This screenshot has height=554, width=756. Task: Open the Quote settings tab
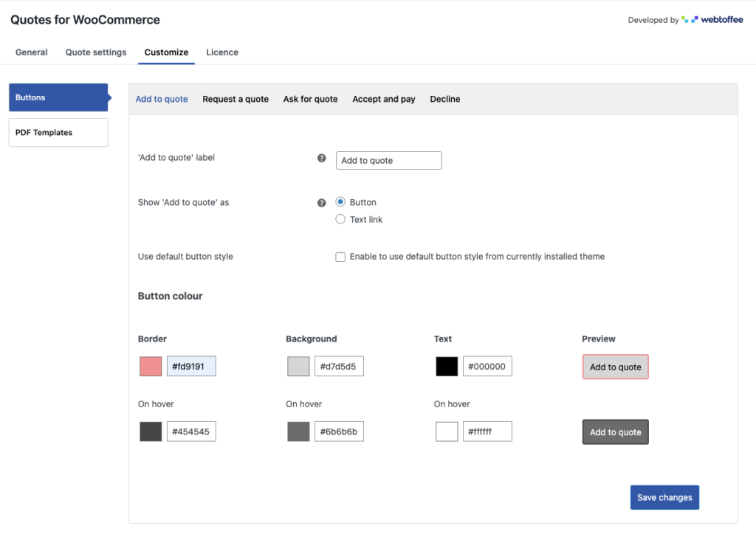pos(96,52)
